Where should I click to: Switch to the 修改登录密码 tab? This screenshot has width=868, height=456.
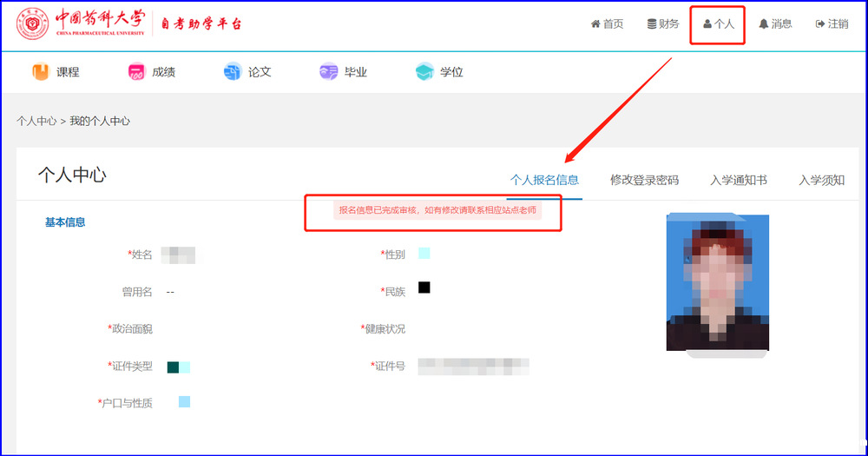click(x=644, y=181)
